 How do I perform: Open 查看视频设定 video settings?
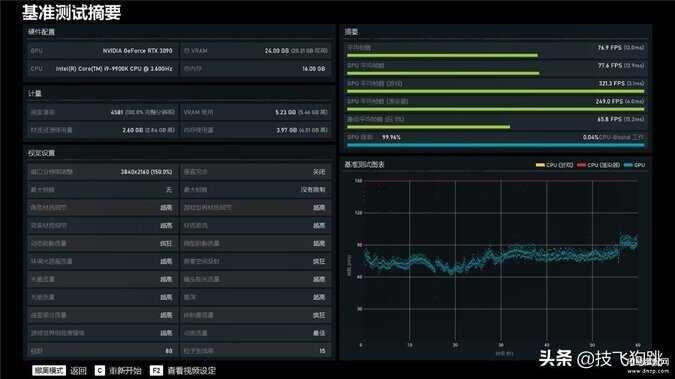pyautogui.click(x=192, y=371)
